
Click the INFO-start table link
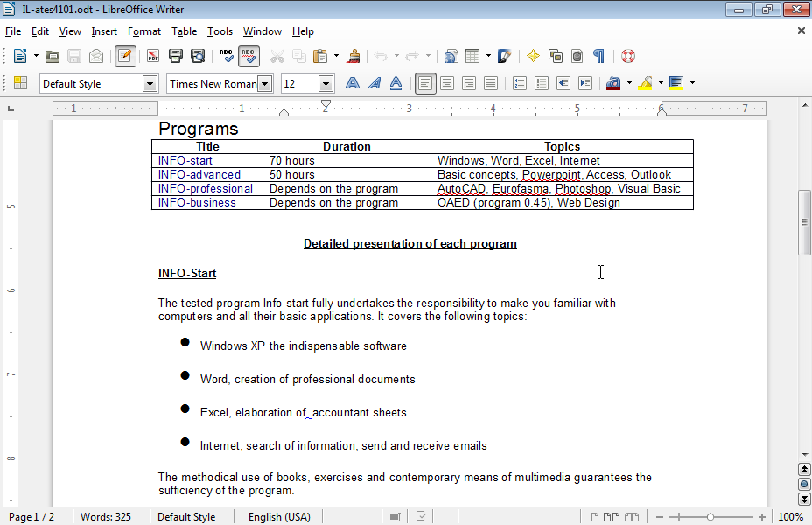[x=185, y=160]
